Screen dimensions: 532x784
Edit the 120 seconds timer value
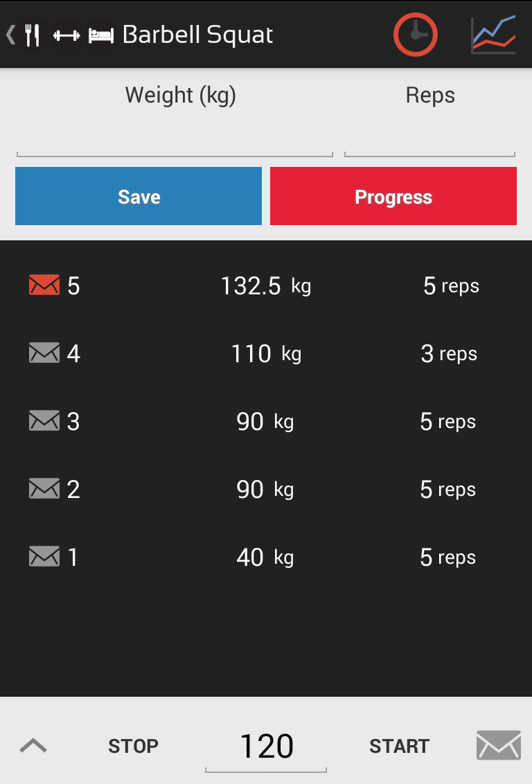tap(266, 747)
